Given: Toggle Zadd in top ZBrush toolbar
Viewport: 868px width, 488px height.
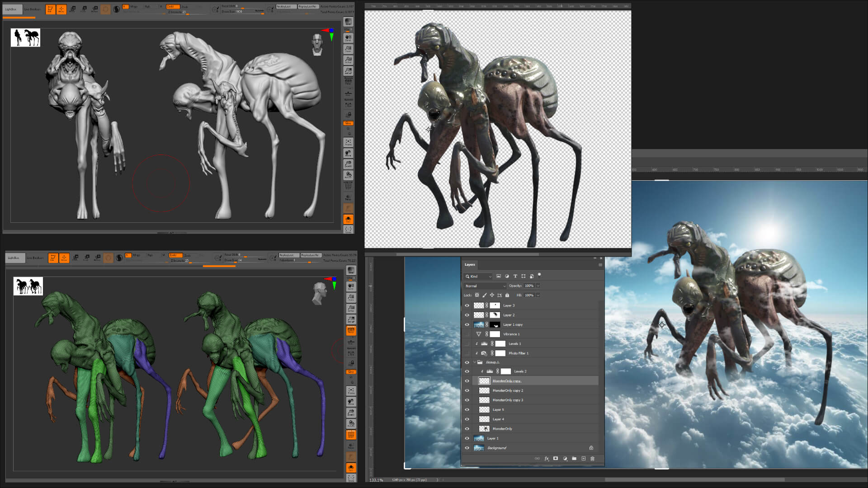Looking at the screenshot, I should [172, 7].
